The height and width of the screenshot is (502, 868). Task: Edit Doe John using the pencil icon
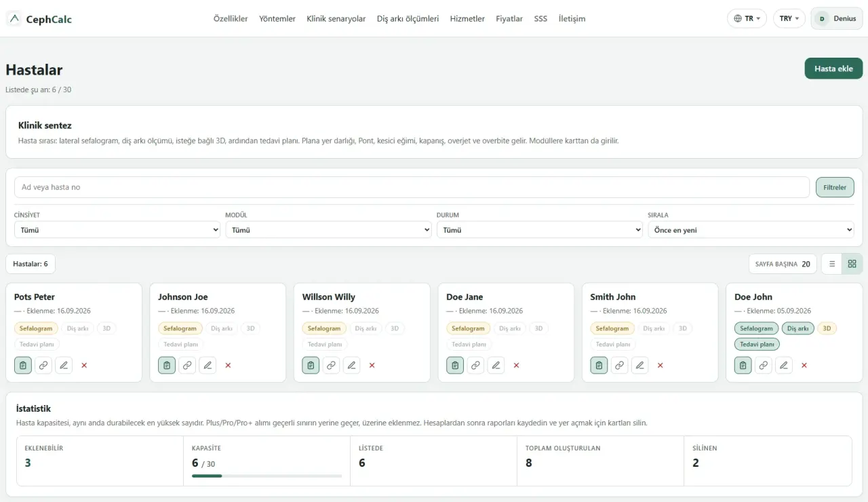point(784,365)
